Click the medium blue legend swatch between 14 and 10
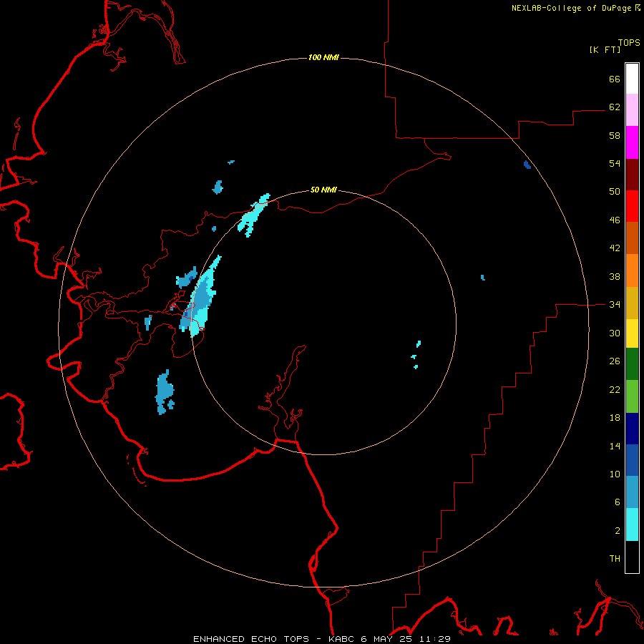The image size is (644, 644). pos(632,460)
